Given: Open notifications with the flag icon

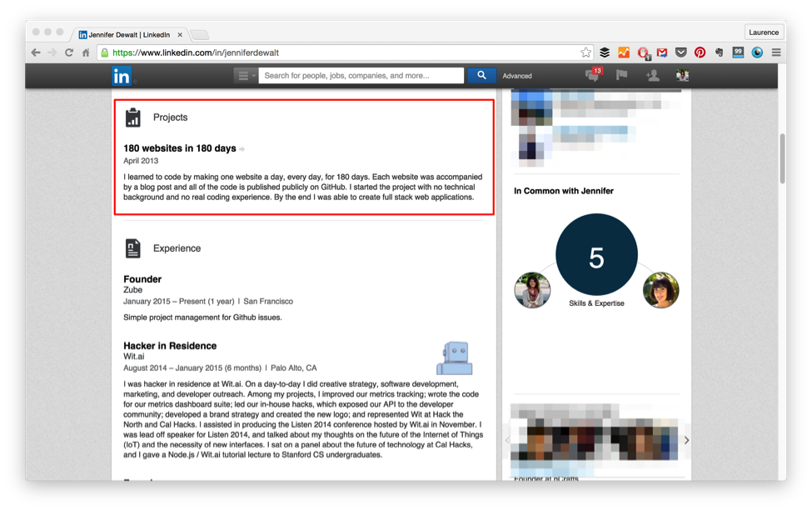Looking at the screenshot, I should point(623,75).
